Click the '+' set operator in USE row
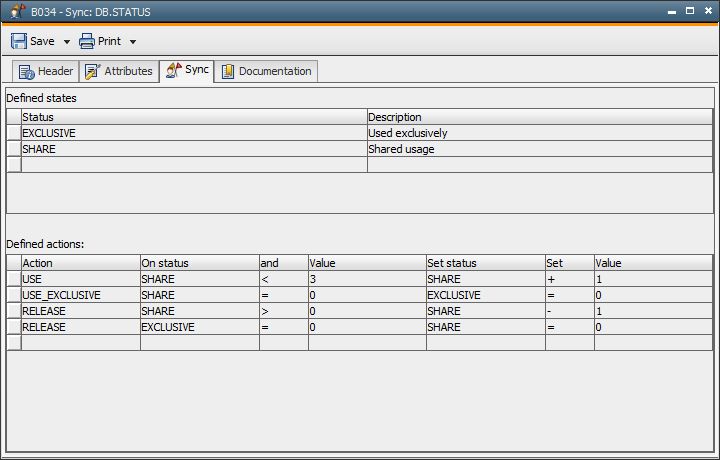720x460 pixels. (x=570, y=279)
